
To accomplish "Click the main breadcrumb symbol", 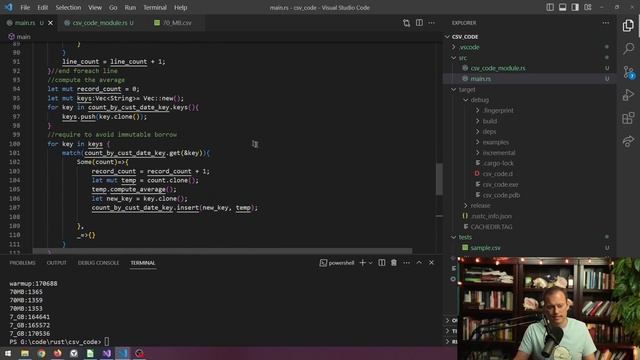I will [20, 37].
